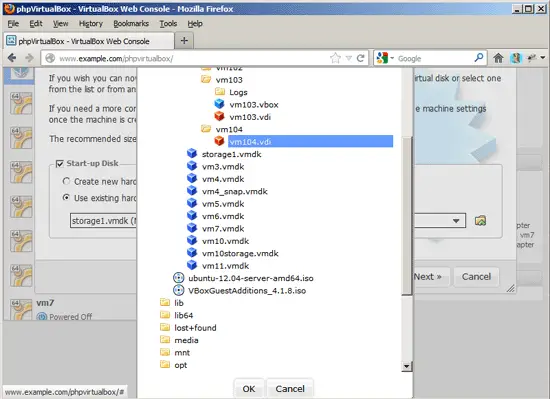
Task: Open the File menu
Action: [13, 23]
